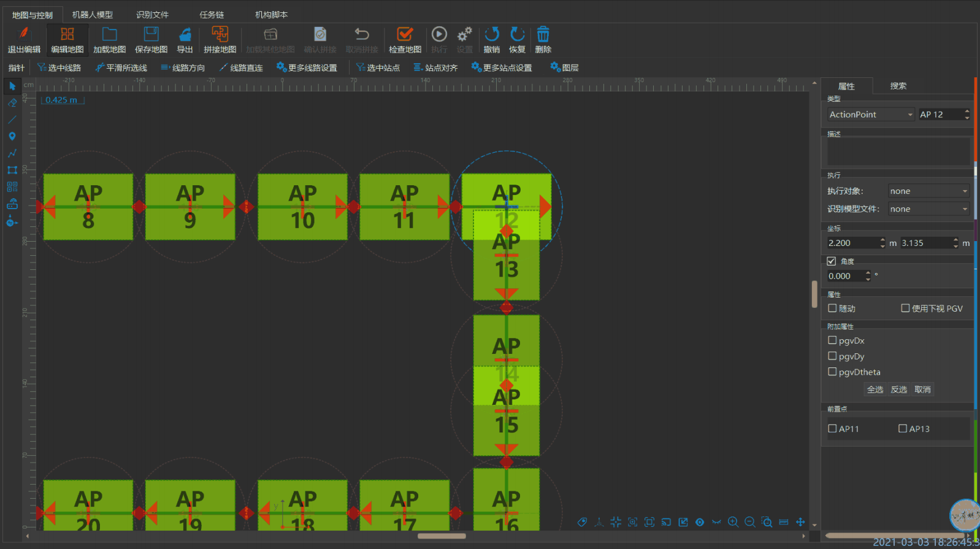Click the Y coordinate 3.135 spinner arrows
The width and height of the screenshot is (980, 549).
[955, 243]
